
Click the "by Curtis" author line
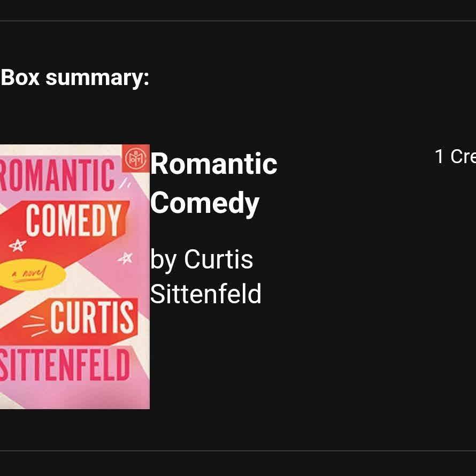pyautogui.click(x=201, y=259)
